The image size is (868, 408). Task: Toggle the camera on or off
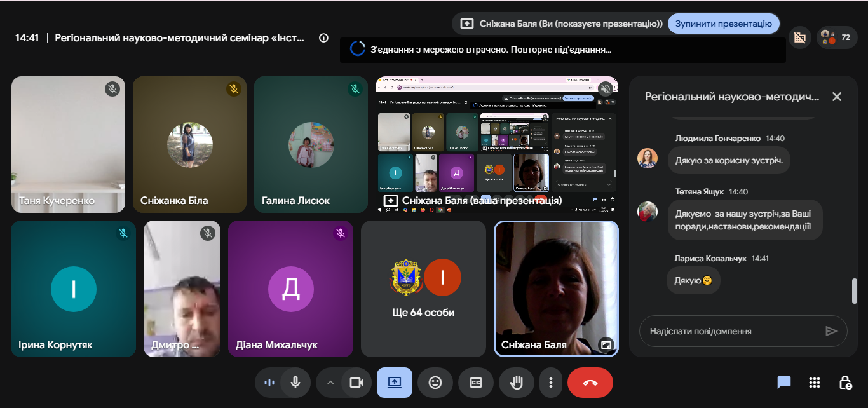(x=356, y=383)
